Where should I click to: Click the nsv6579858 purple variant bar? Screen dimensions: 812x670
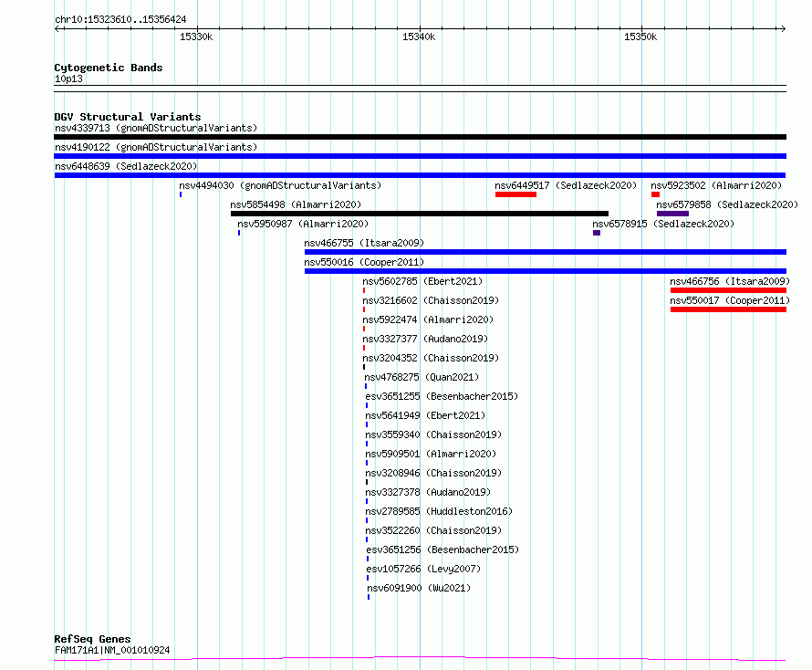click(672, 214)
